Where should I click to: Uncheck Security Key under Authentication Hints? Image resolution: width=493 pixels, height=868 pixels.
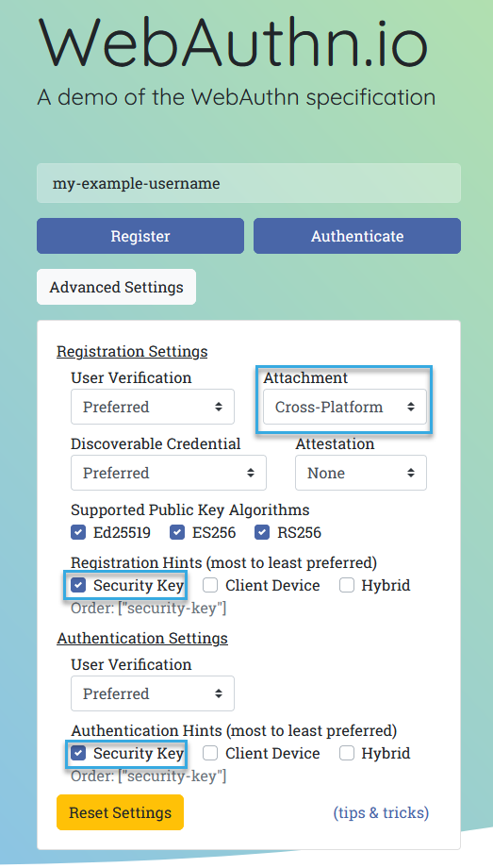pyautogui.click(x=78, y=754)
